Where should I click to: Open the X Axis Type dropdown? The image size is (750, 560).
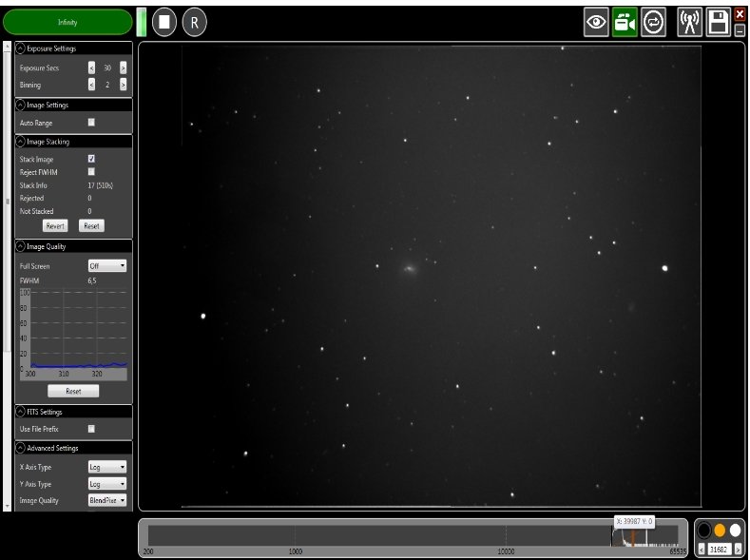[x=107, y=467]
